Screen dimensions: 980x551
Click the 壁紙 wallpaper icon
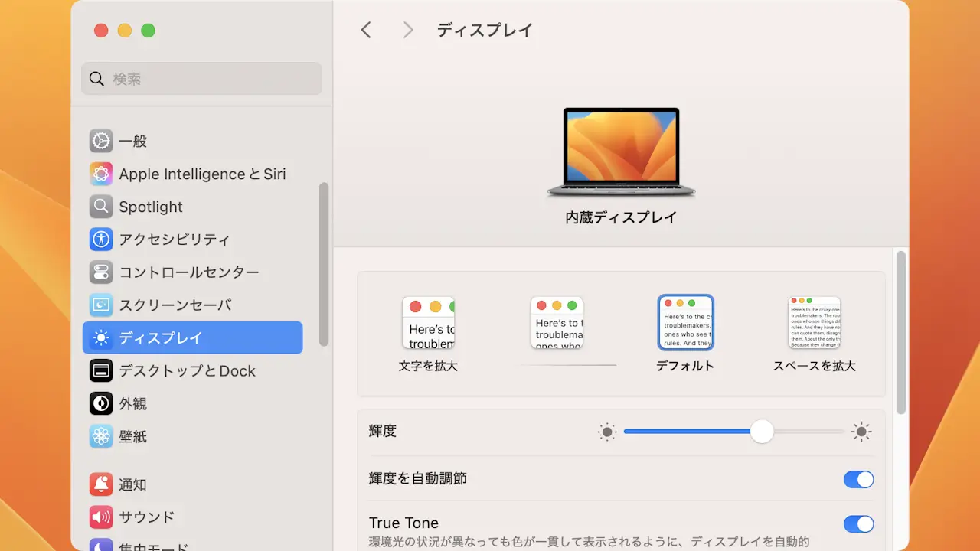[101, 436]
